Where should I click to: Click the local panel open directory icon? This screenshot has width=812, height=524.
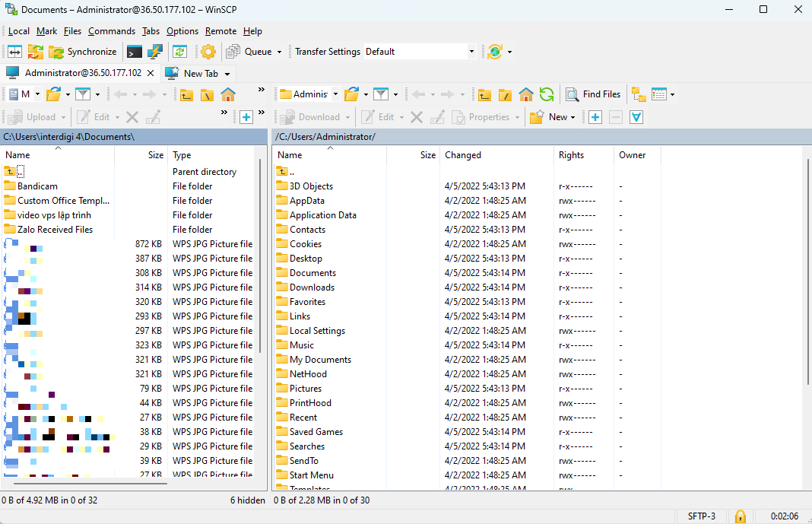point(54,94)
